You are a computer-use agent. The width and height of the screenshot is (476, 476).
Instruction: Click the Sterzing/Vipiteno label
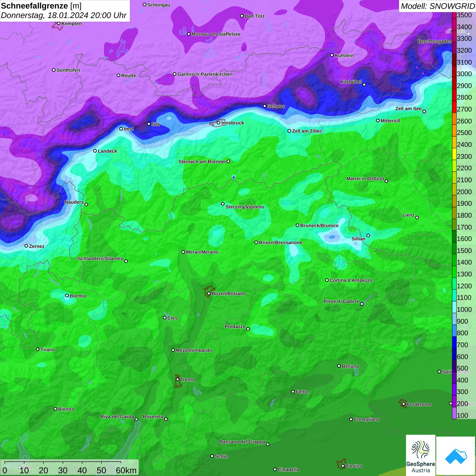coord(245,207)
